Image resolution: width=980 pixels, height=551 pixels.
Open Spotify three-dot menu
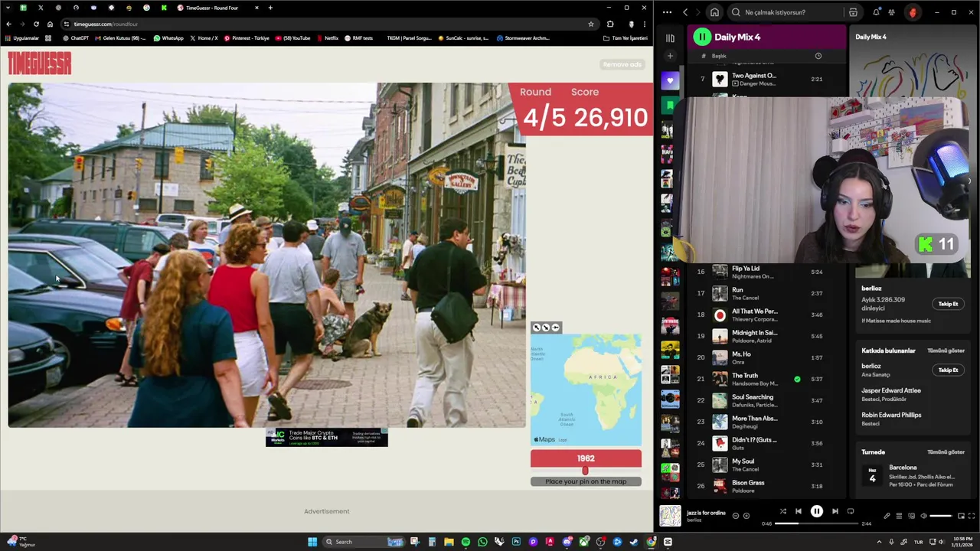point(667,12)
